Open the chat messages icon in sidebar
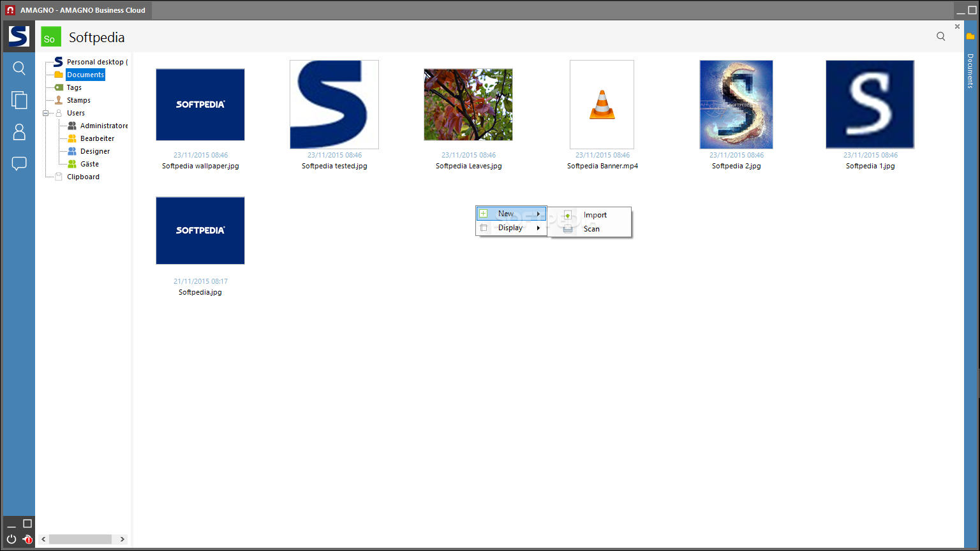 19,164
